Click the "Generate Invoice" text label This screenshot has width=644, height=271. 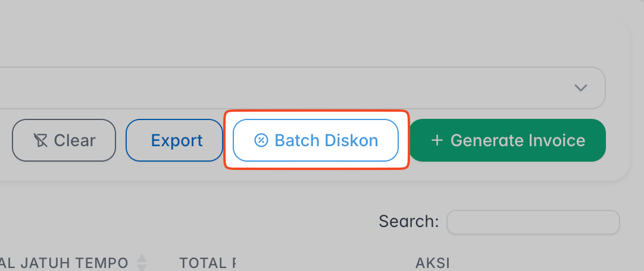518,140
